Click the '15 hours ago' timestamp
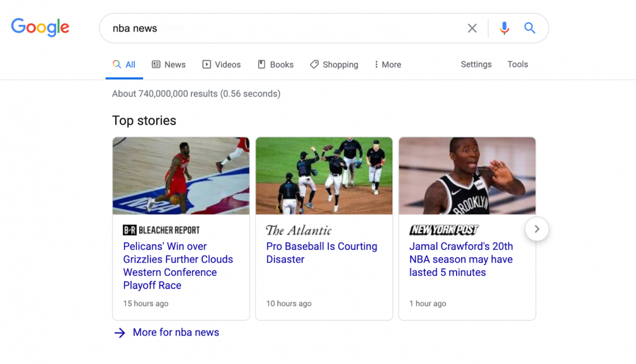Image resolution: width=636 pixels, height=364 pixels. tap(145, 304)
